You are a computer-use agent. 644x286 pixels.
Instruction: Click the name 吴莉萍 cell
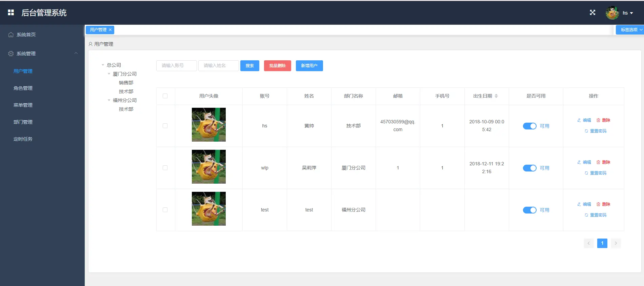pos(309,168)
